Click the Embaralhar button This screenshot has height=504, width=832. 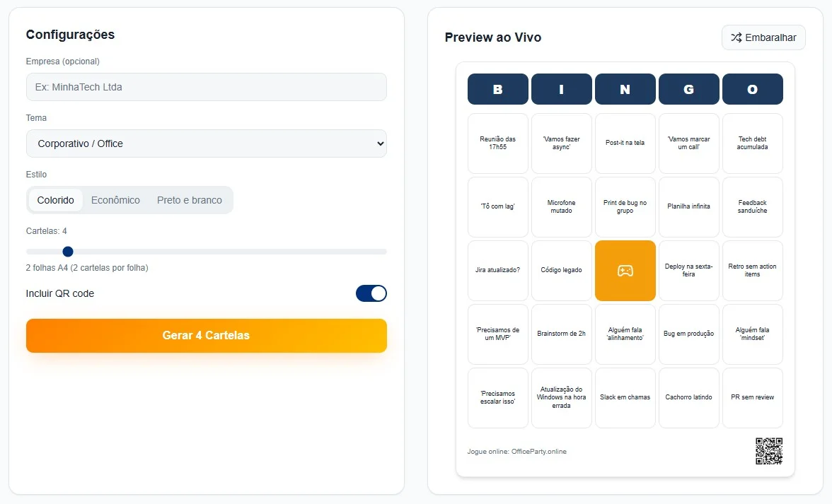click(763, 37)
